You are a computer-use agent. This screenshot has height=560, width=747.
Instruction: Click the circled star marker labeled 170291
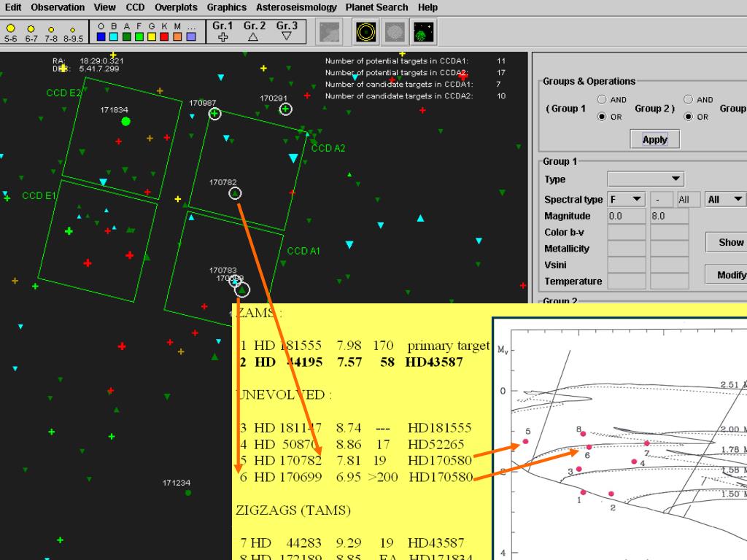285,109
